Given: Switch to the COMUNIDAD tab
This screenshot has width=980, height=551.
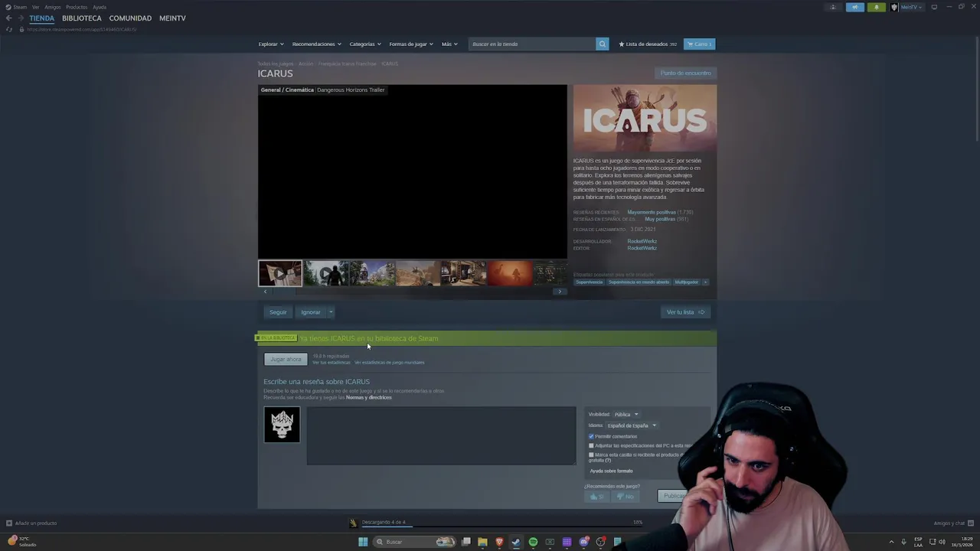Looking at the screenshot, I should 130,18.
